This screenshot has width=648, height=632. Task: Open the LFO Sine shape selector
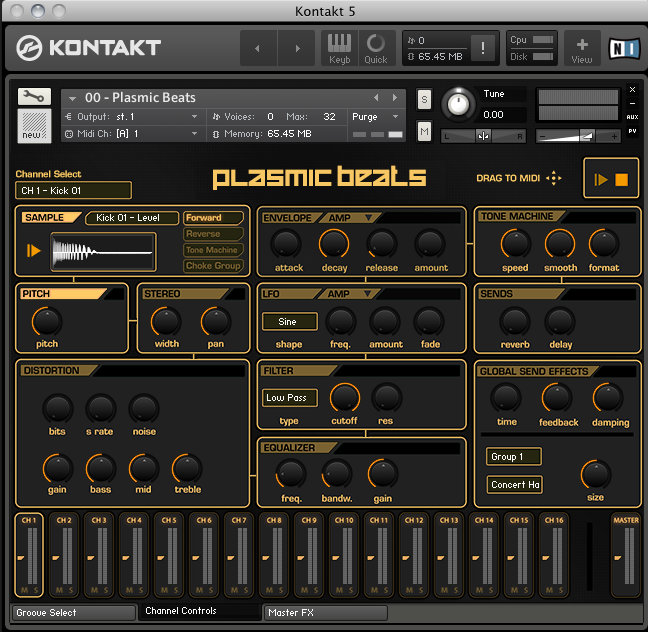click(x=290, y=322)
